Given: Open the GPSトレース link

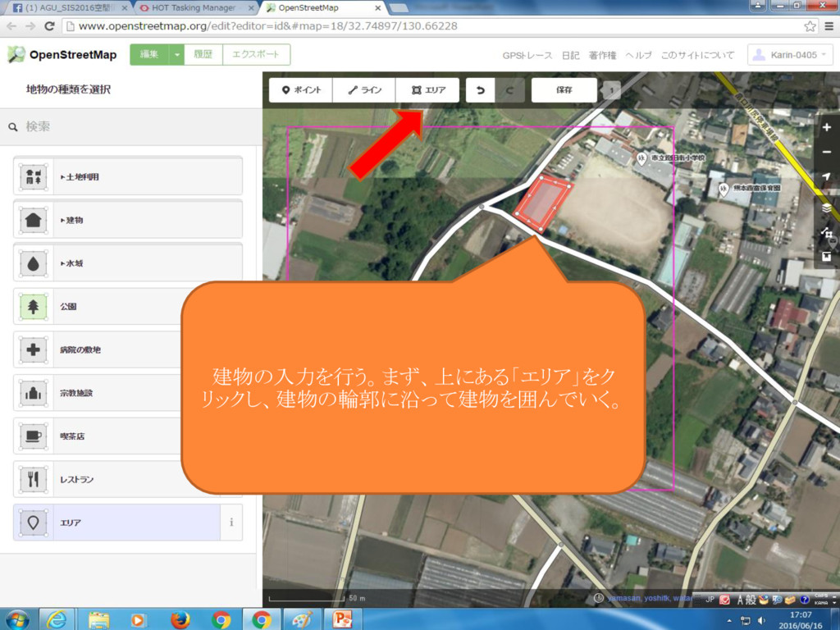Looking at the screenshot, I should click(x=527, y=55).
